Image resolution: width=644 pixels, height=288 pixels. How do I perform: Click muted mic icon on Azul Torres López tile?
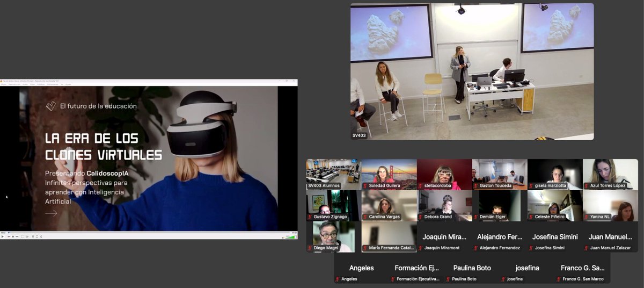(x=587, y=186)
